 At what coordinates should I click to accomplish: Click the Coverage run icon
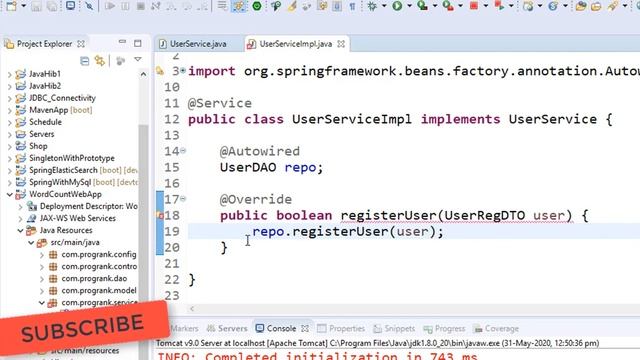422,6
